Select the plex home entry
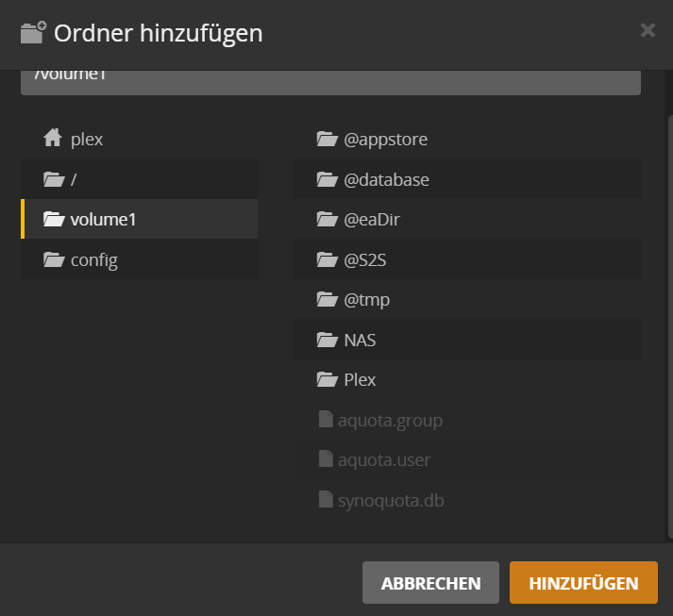673x616 pixels. 87,140
